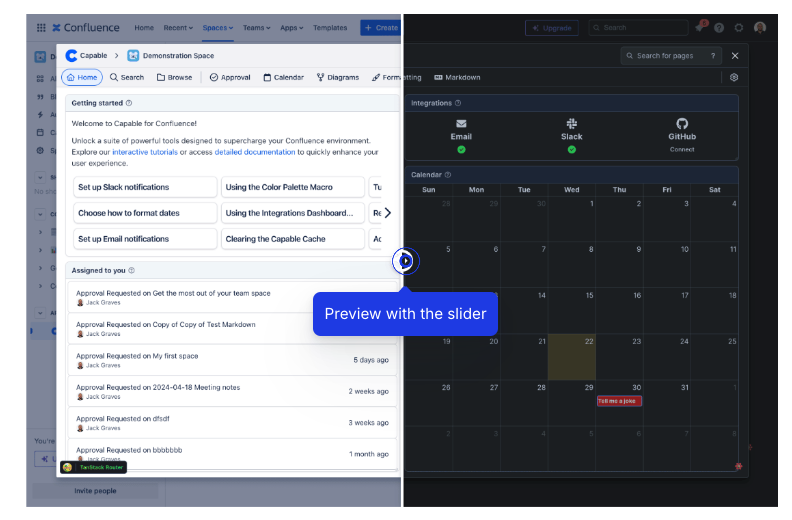Click the help question mark icon
Viewport: 792px width, 520px height.
[x=719, y=28]
